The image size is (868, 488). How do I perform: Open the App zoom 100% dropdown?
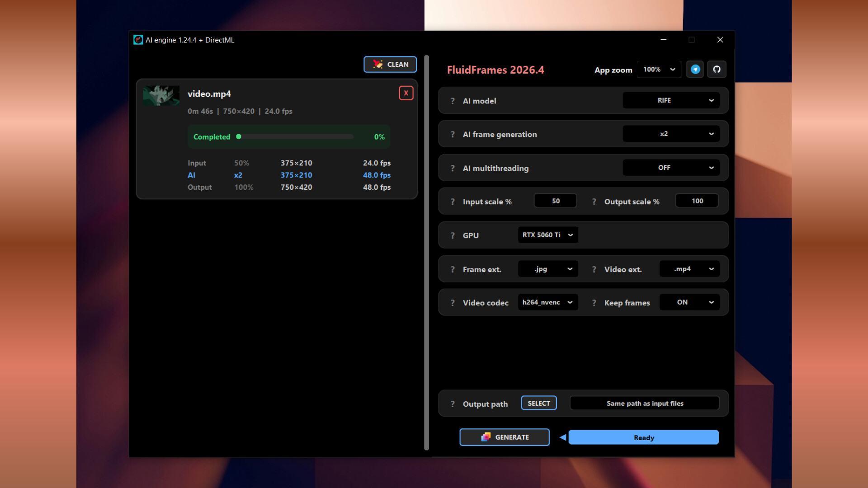pos(659,70)
